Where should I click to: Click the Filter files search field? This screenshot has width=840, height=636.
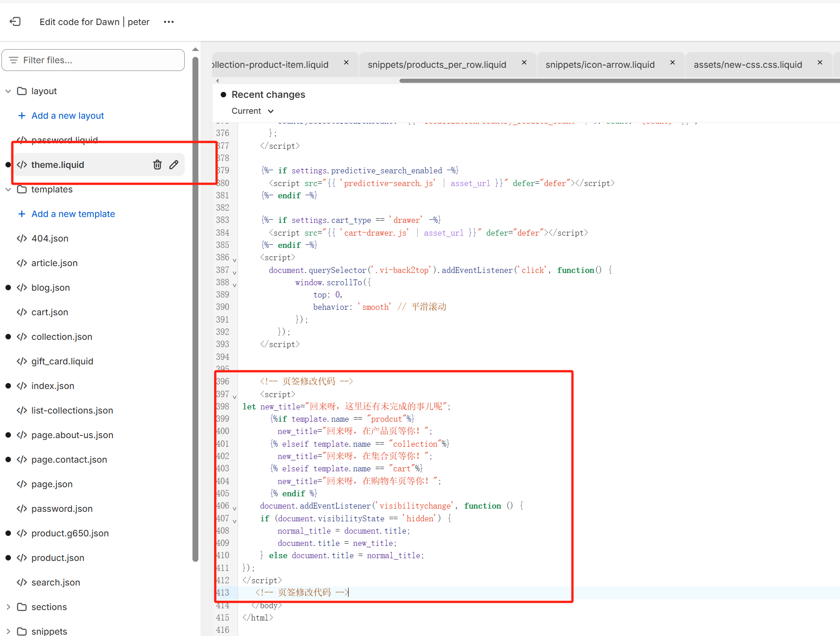tap(93, 60)
